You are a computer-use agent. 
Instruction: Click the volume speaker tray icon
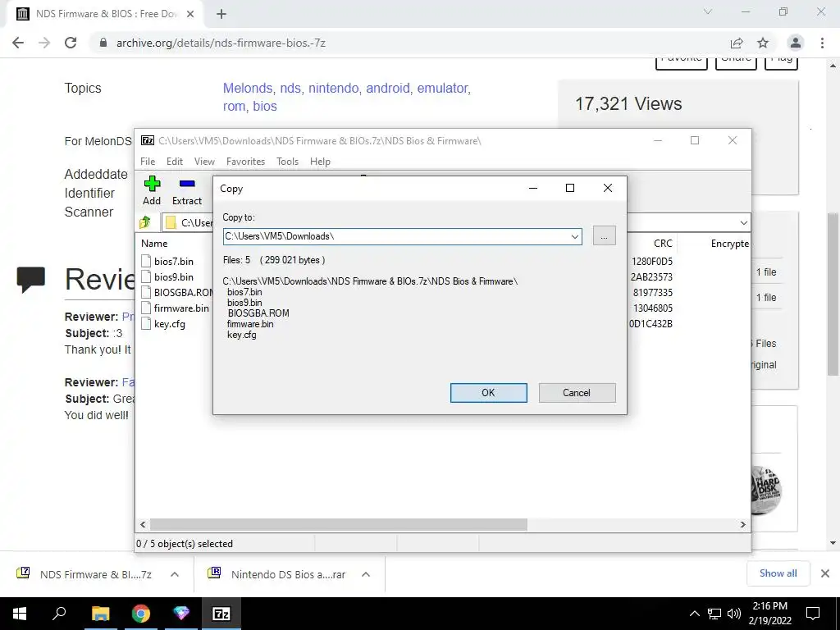734,614
